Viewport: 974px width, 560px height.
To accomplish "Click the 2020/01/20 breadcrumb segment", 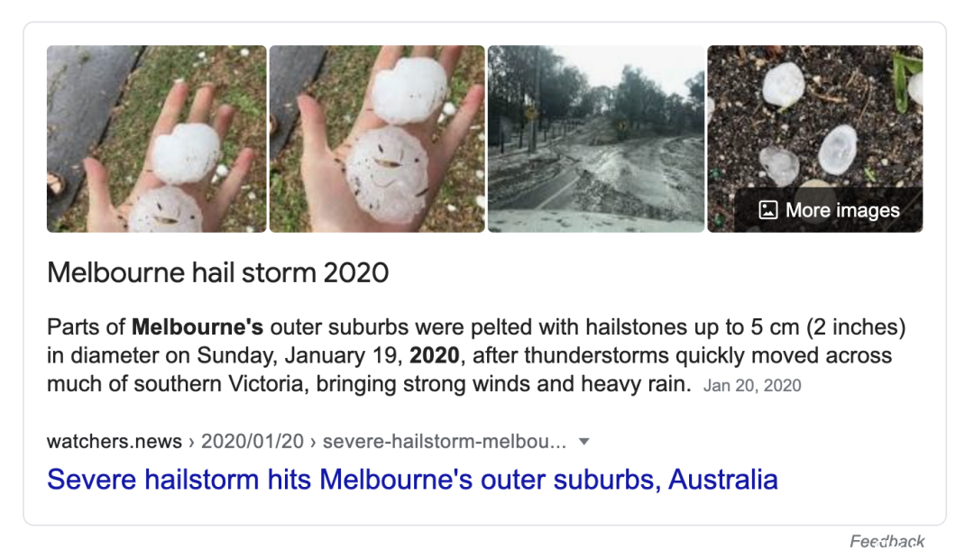I will tap(253, 442).
